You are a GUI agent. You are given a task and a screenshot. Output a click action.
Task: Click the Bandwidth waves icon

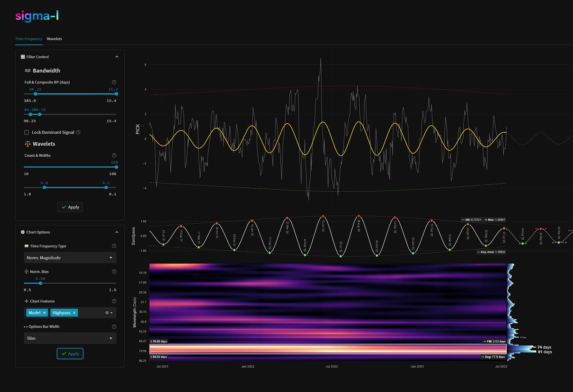coord(28,71)
